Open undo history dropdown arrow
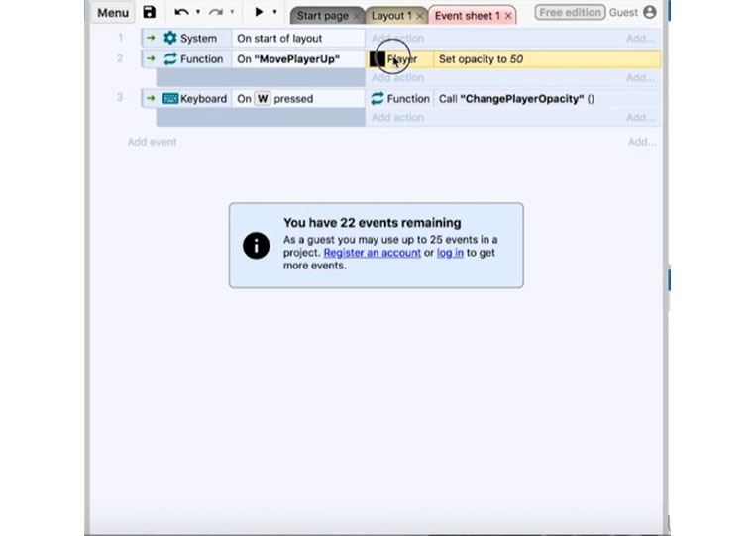The image size is (756, 536). tap(198, 12)
